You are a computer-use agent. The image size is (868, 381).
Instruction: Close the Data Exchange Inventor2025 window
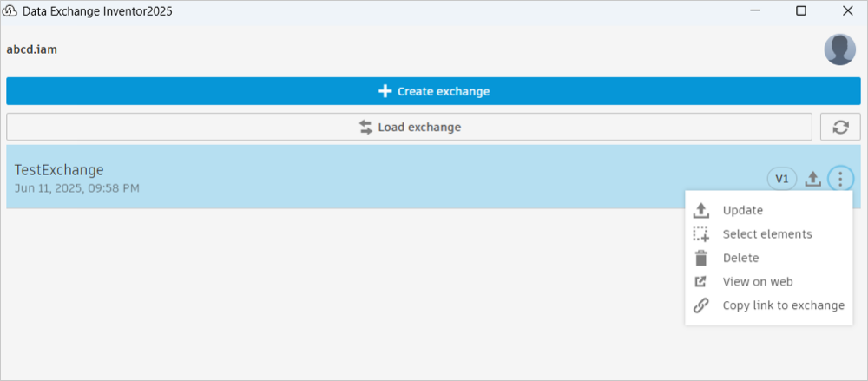tap(847, 10)
